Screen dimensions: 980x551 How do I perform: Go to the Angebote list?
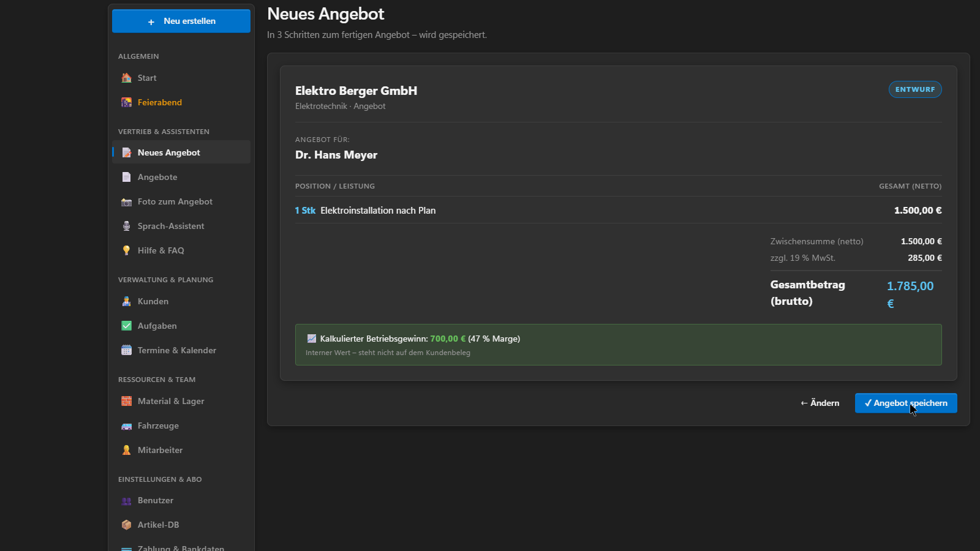point(181,177)
